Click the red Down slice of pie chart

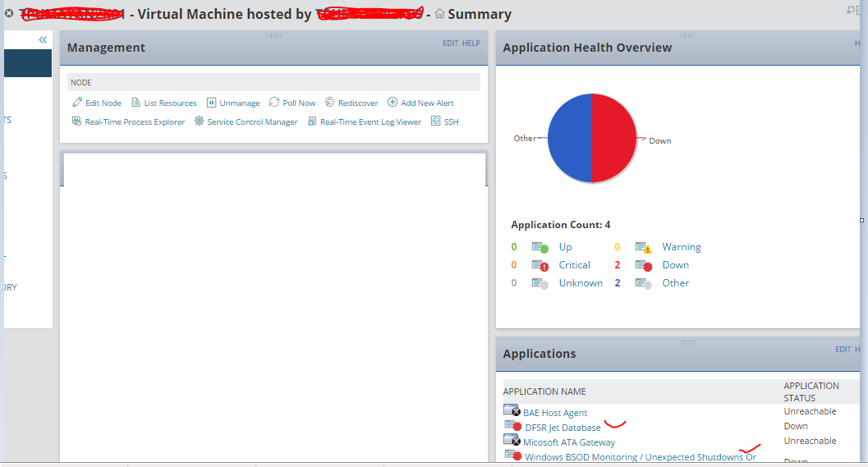[x=614, y=138]
